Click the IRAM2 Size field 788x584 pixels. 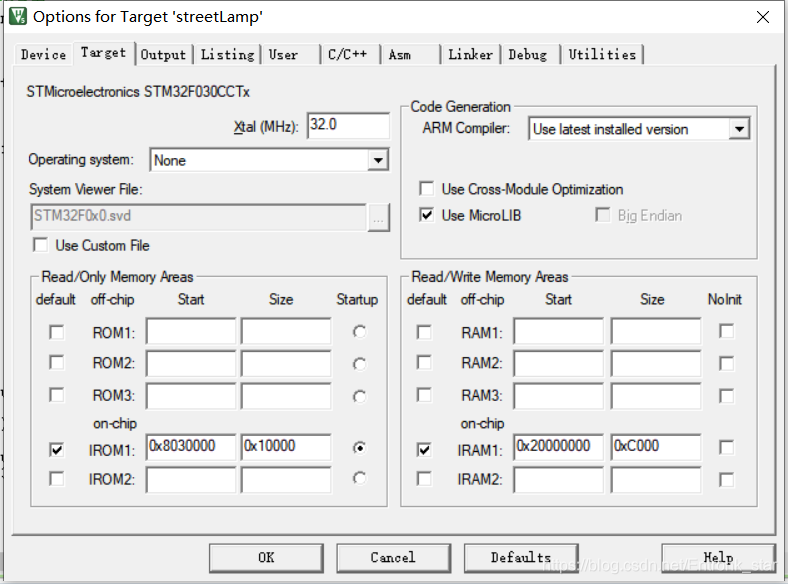click(656, 480)
